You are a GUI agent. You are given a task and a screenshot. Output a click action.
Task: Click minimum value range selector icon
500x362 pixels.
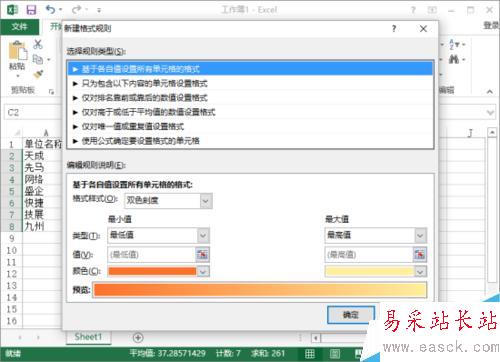click(x=202, y=255)
